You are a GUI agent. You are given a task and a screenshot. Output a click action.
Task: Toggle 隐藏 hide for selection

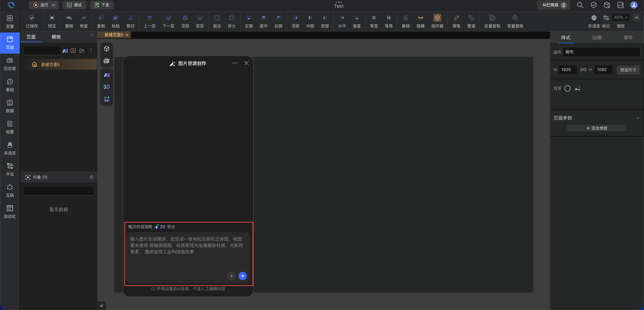click(421, 21)
